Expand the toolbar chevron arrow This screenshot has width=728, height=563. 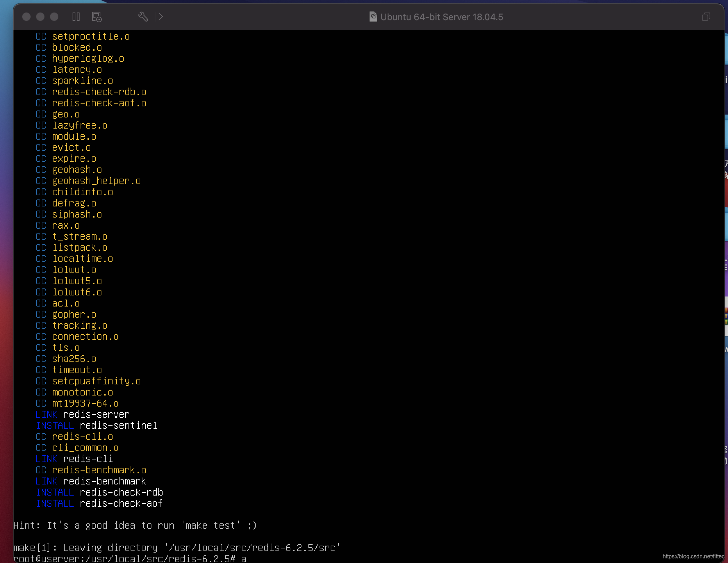pos(160,17)
